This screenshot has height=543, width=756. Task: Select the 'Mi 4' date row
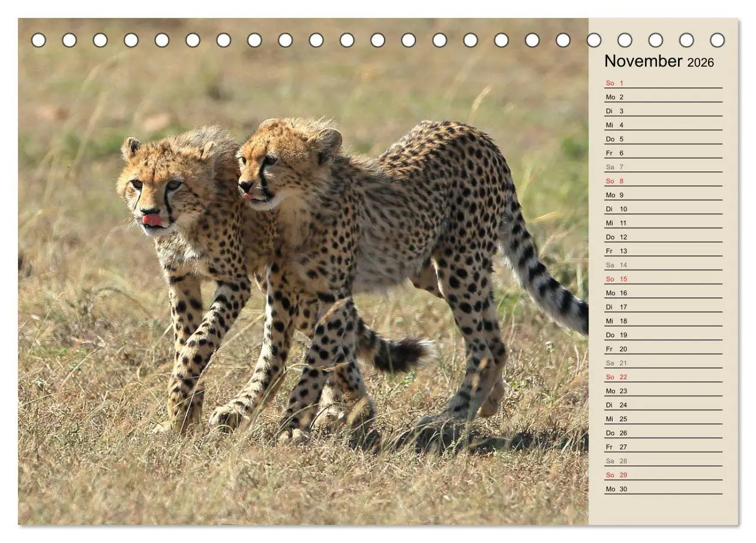[663, 125]
